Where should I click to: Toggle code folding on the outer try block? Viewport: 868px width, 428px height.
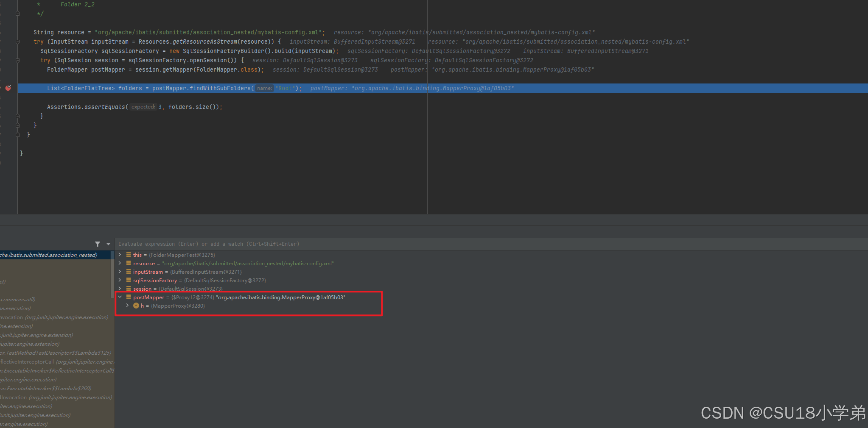[17, 41]
